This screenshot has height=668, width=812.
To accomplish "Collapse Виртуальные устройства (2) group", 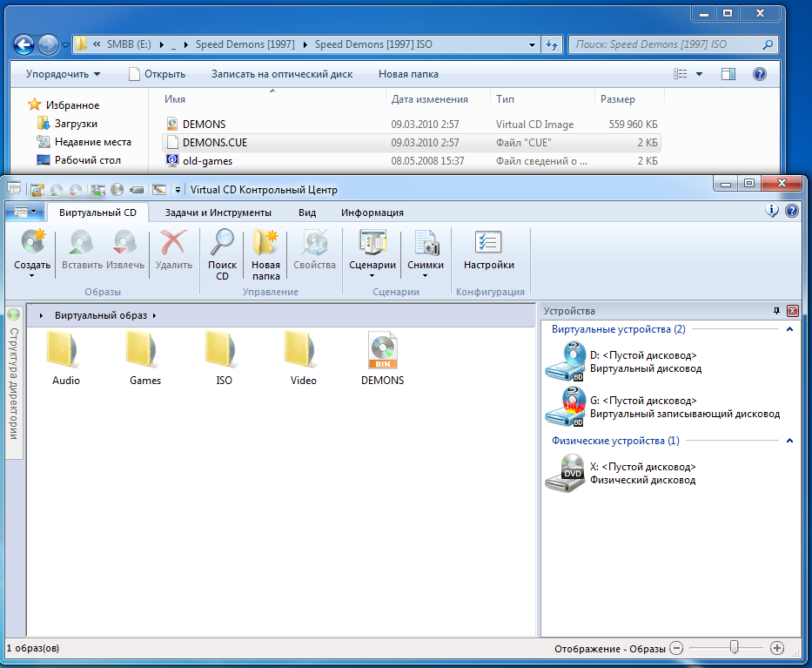I will 789,329.
